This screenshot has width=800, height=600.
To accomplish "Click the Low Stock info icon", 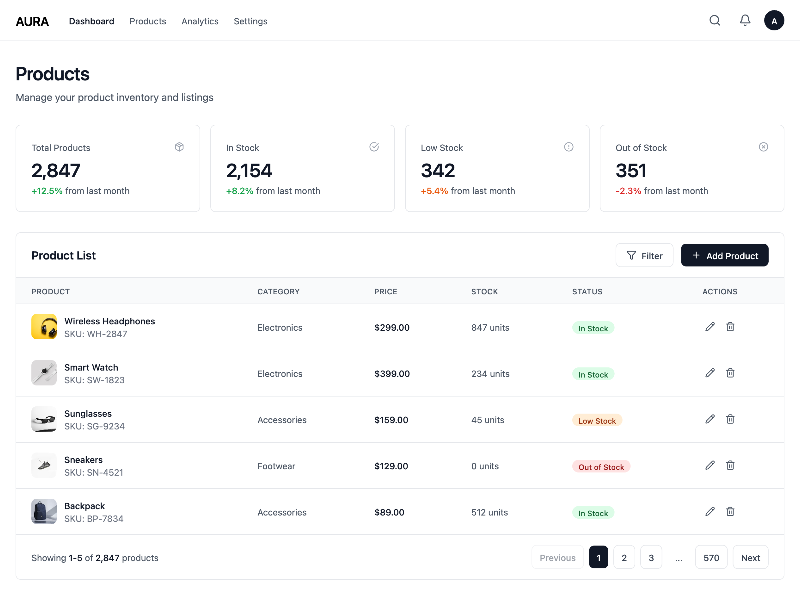I will pos(569,147).
